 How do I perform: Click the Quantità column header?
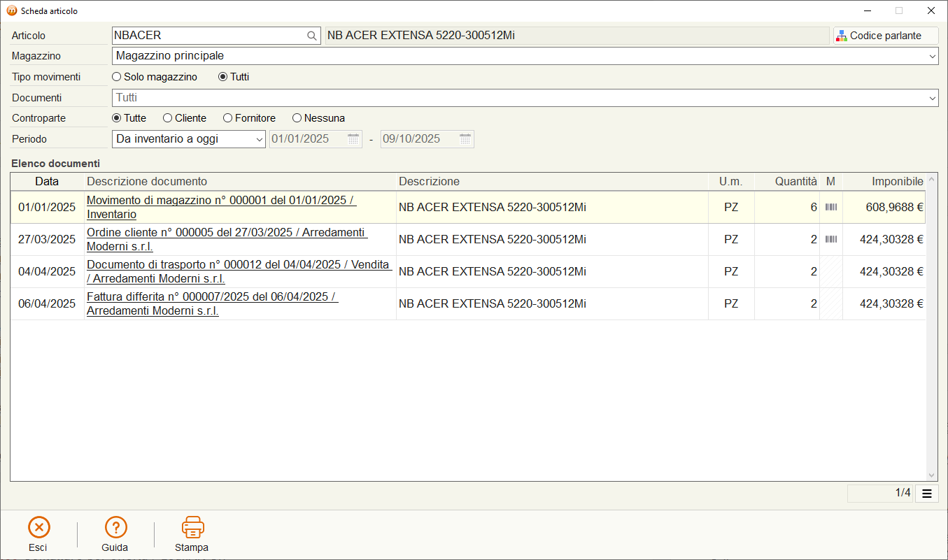787,181
